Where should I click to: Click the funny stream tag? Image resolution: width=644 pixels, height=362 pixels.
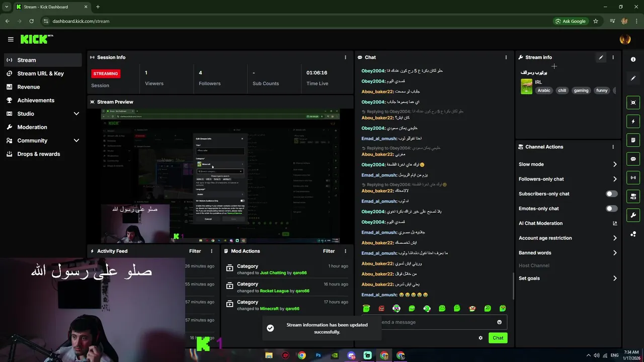(602, 90)
